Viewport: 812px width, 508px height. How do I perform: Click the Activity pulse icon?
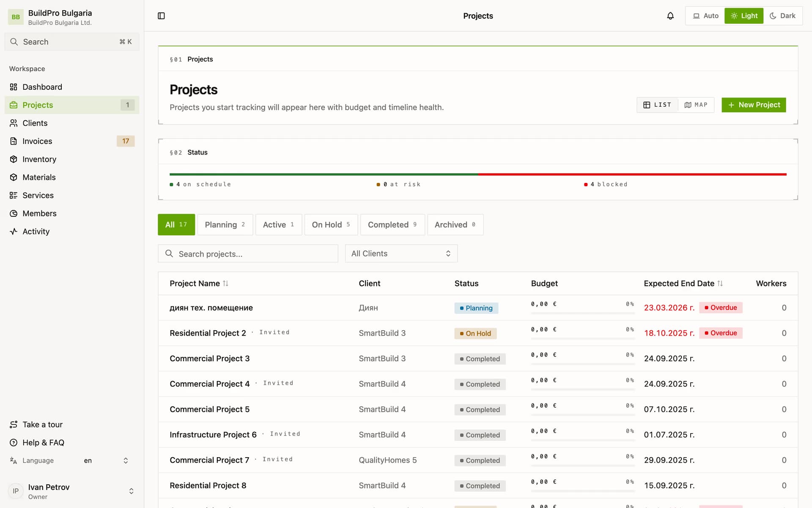pyautogui.click(x=14, y=232)
